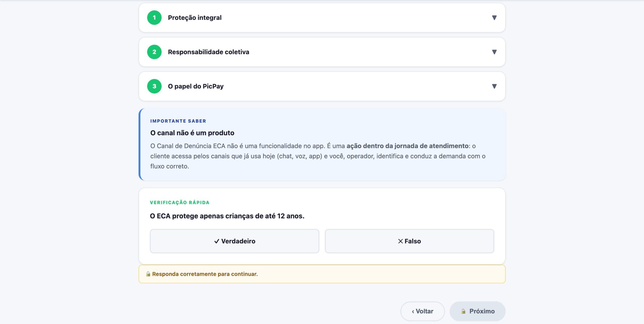Expand the Proteção integral section arrow

(x=494, y=18)
